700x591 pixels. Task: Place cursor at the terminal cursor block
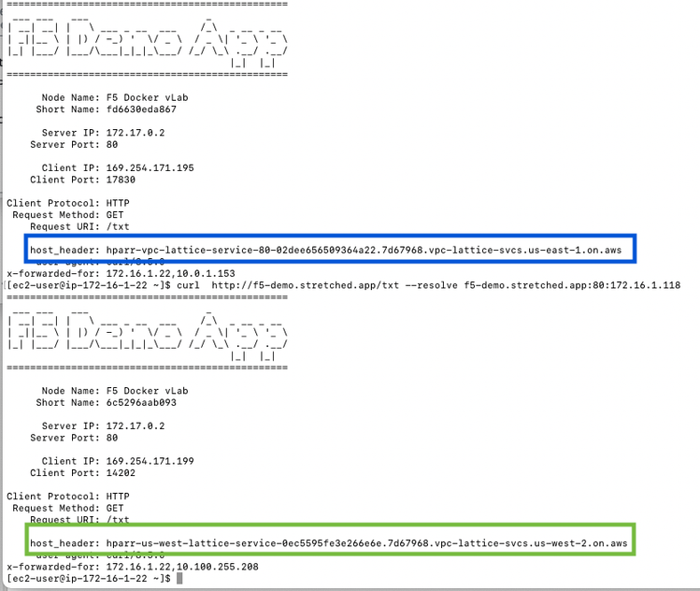tap(179, 579)
